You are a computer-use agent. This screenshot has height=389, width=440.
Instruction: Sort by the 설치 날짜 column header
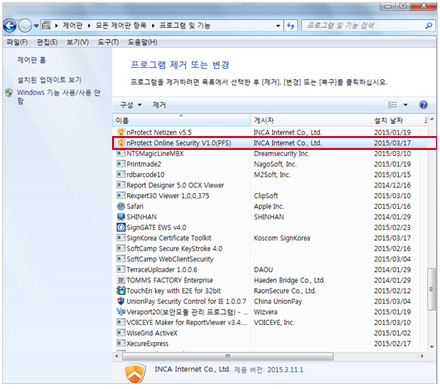click(397, 120)
